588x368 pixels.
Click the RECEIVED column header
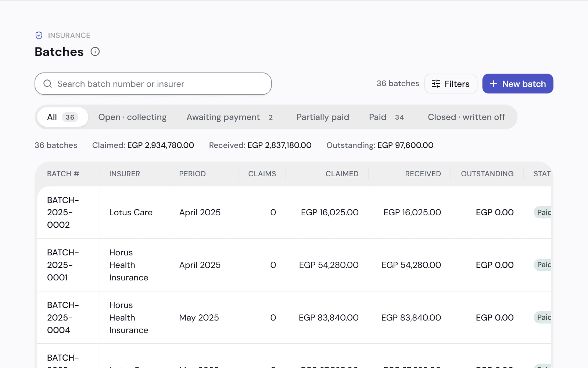423,174
